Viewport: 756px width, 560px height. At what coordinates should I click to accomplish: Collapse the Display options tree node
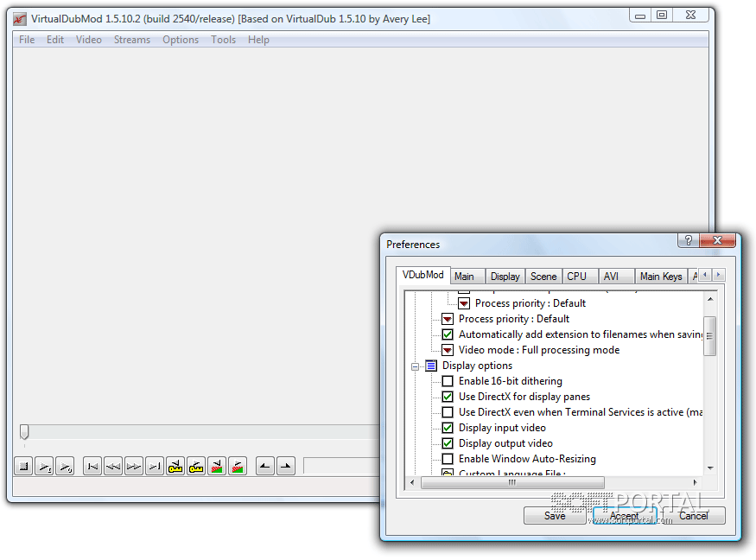(x=415, y=366)
